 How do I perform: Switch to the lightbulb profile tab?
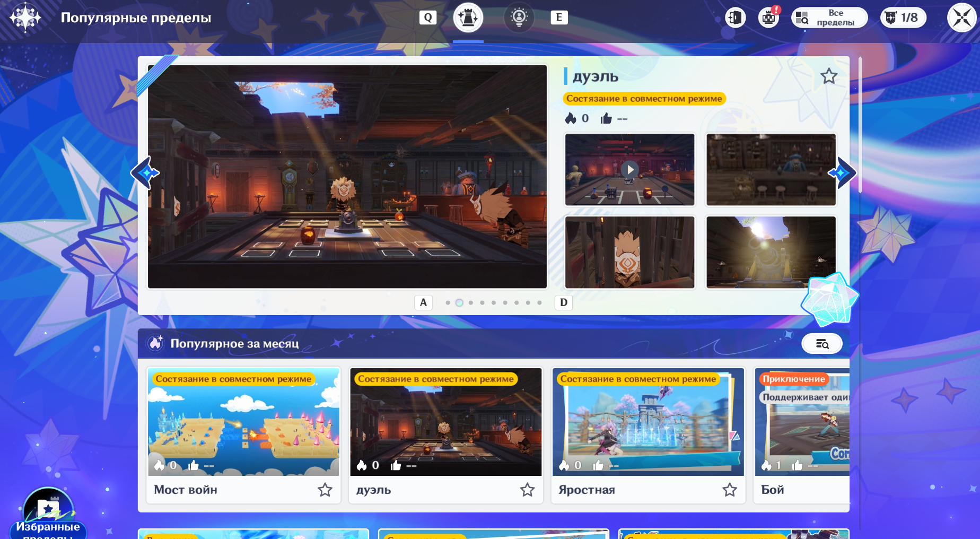pyautogui.click(x=519, y=18)
